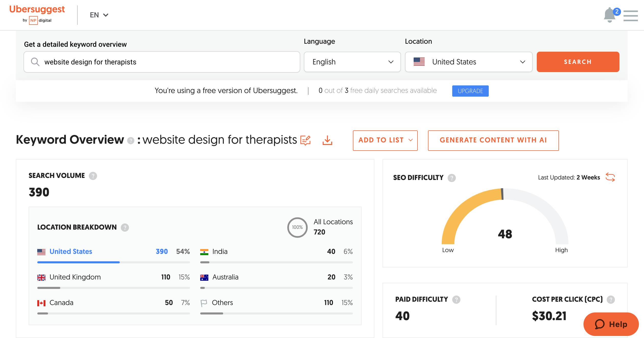Viewport: 644px width, 338px height.
Task: Refresh SEO difficulty data icon
Action: coord(610,177)
